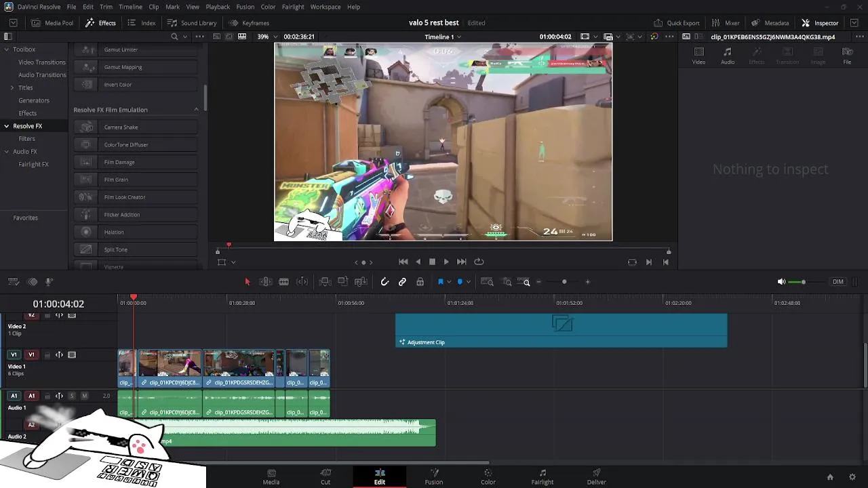Viewport: 868px width, 488px height.
Task: Stop playback in the viewer
Action: point(432,262)
